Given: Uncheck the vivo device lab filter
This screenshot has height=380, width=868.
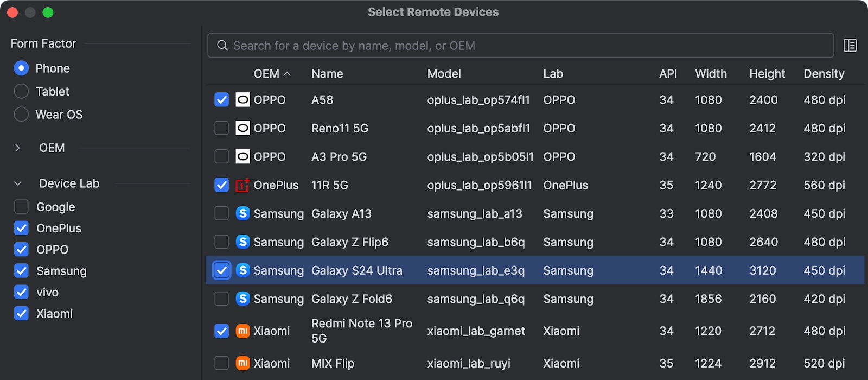Looking at the screenshot, I should click(21, 292).
